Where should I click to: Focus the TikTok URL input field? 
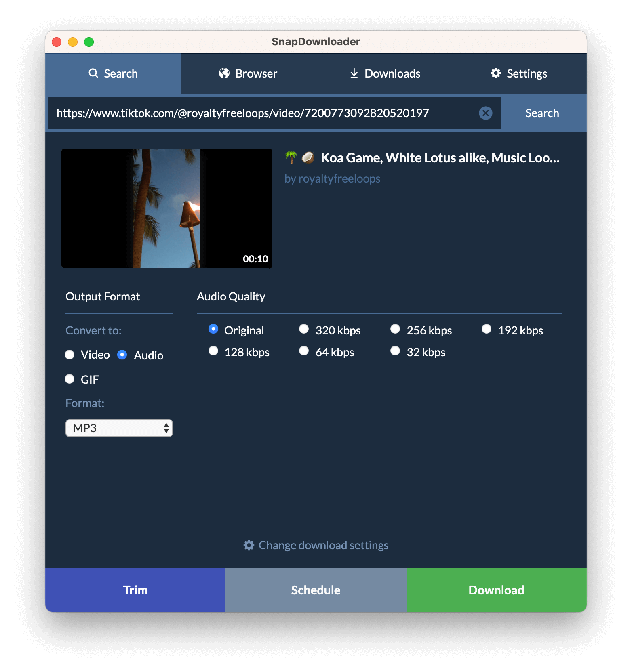coord(263,113)
